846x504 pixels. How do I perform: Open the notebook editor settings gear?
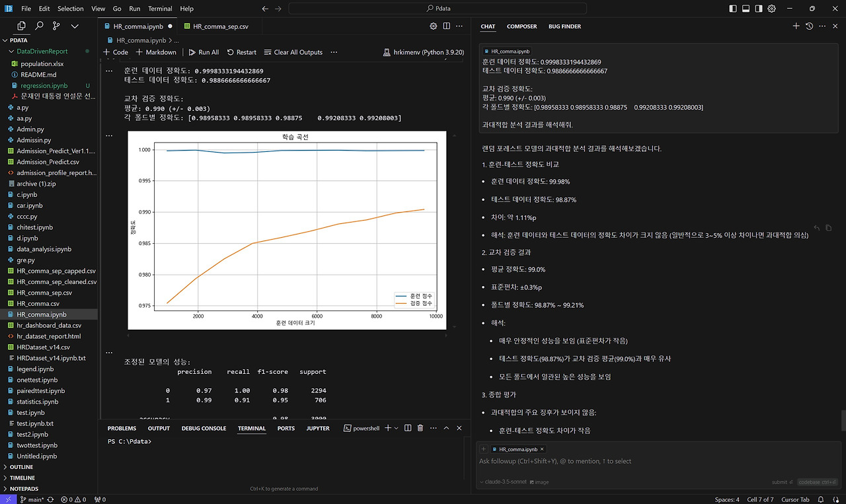coord(434,26)
